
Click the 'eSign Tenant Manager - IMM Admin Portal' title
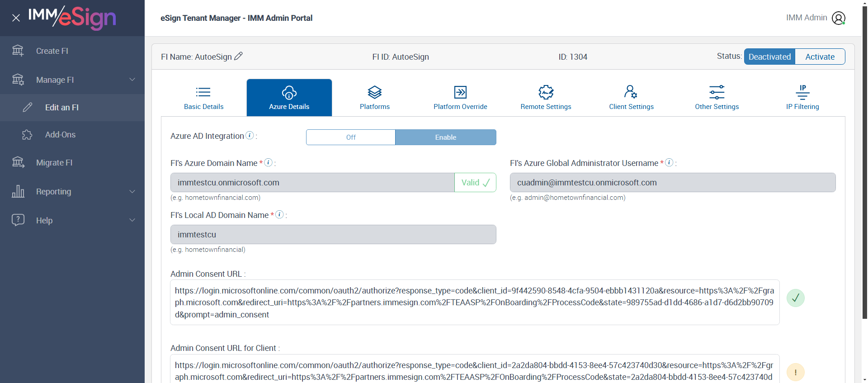click(236, 18)
